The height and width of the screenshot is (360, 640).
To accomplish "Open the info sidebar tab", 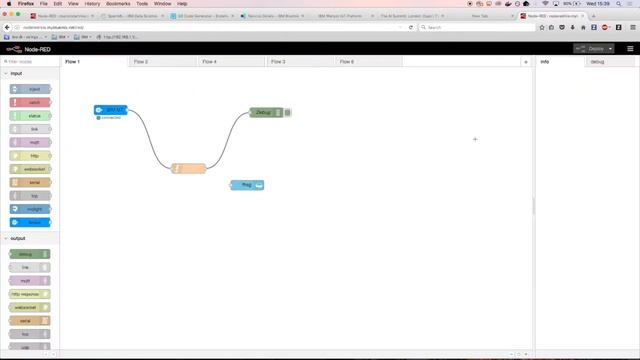I will pos(560,62).
